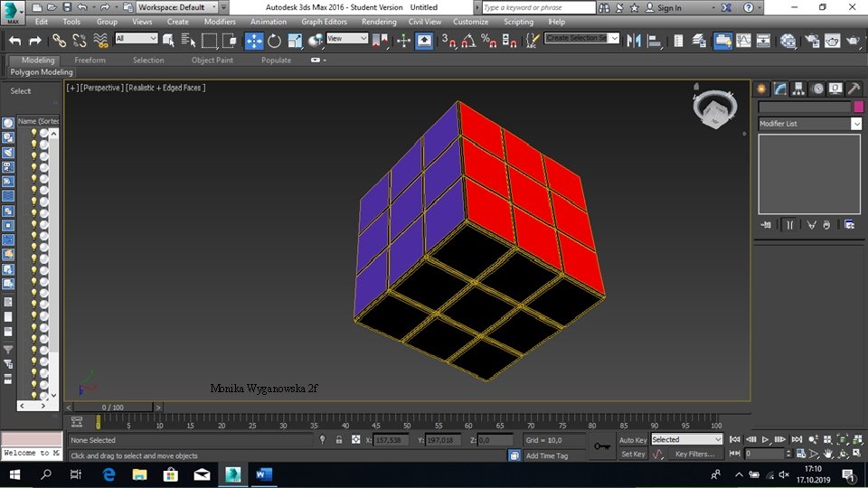868x488 pixels.
Task: Open Microsoft Word from the taskbar
Action: tap(263, 474)
